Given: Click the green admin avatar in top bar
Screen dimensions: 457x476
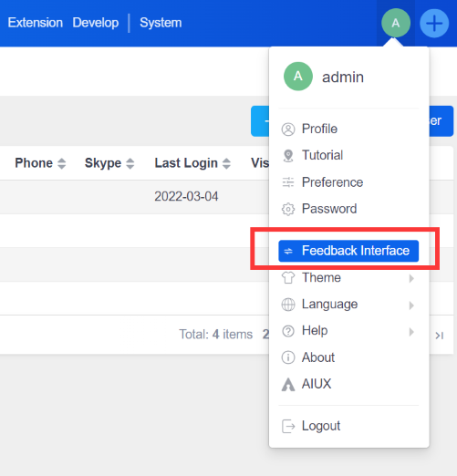Looking at the screenshot, I should [396, 23].
